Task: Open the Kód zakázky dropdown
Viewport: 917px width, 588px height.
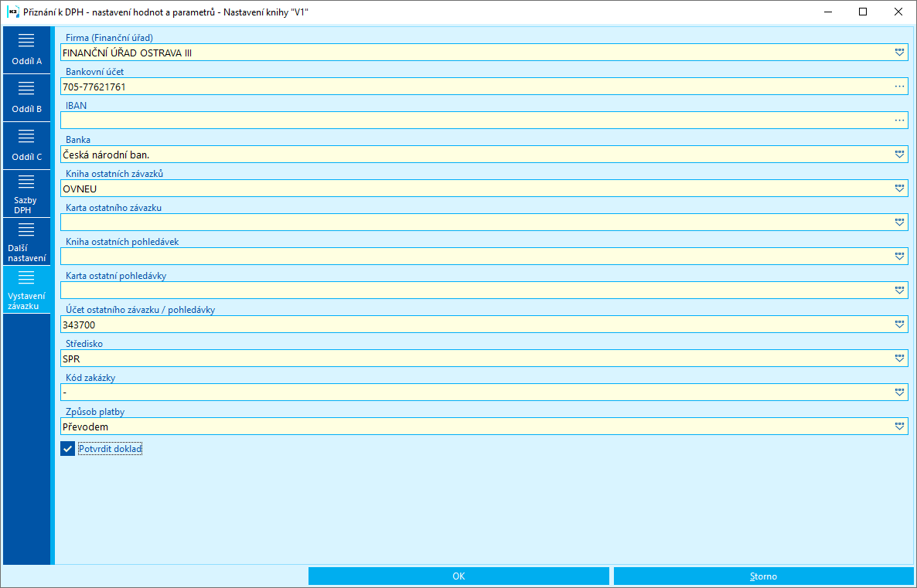Action: pyautogui.click(x=899, y=393)
